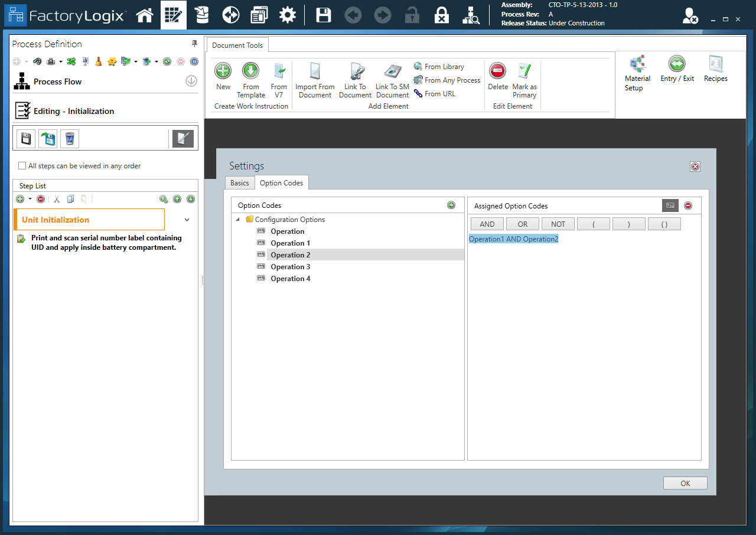
Task: Select Operation 3 option code
Action: click(290, 267)
